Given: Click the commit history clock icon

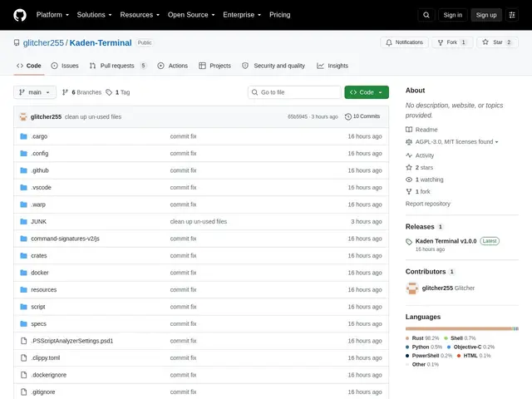Looking at the screenshot, I should pyautogui.click(x=348, y=116).
